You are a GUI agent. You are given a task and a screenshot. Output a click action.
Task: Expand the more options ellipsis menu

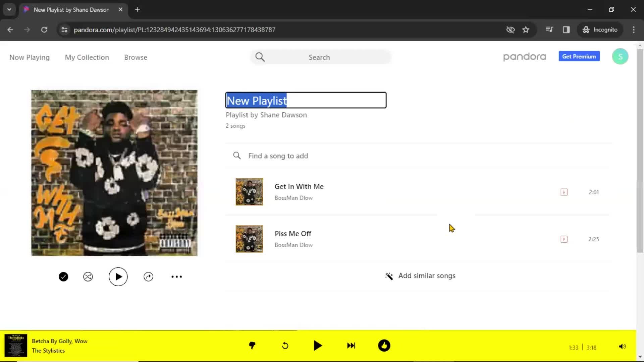pyautogui.click(x=176, y=276)
